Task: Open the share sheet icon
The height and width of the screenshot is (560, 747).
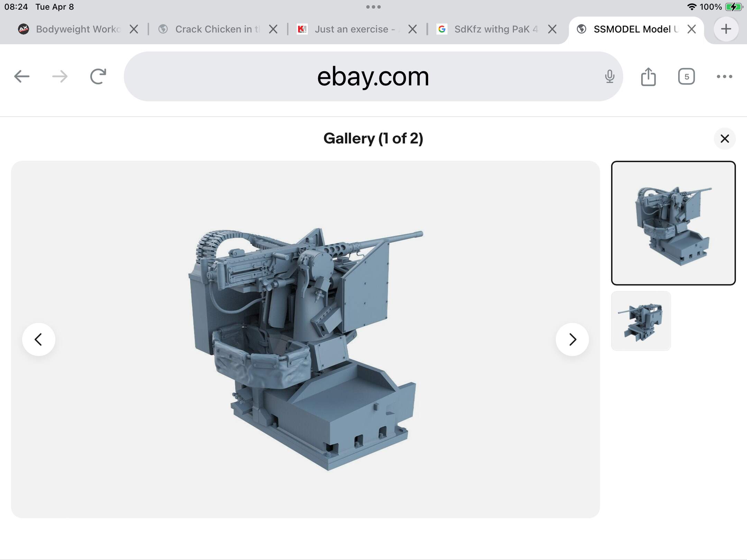Action: [648, 76]
